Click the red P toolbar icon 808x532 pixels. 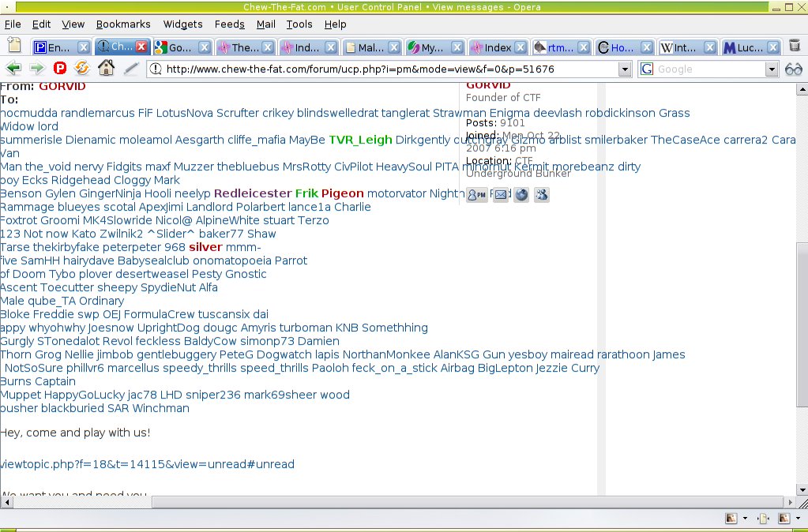click(59, 69)
